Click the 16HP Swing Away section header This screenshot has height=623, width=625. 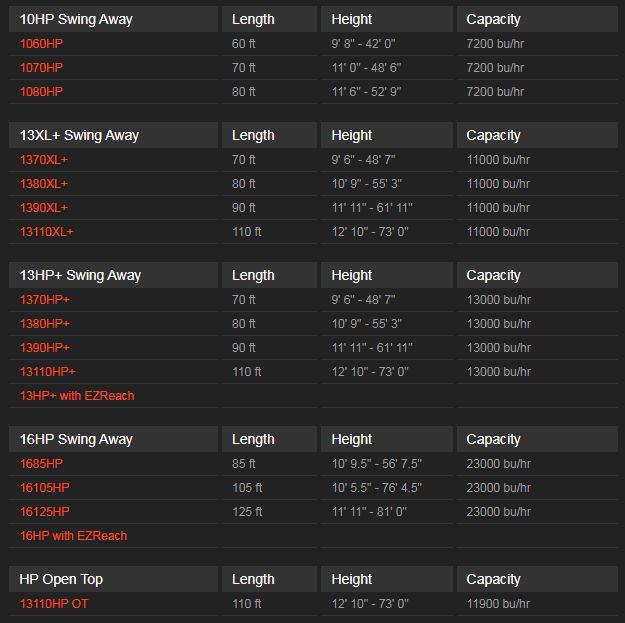[x=76, y=439]
